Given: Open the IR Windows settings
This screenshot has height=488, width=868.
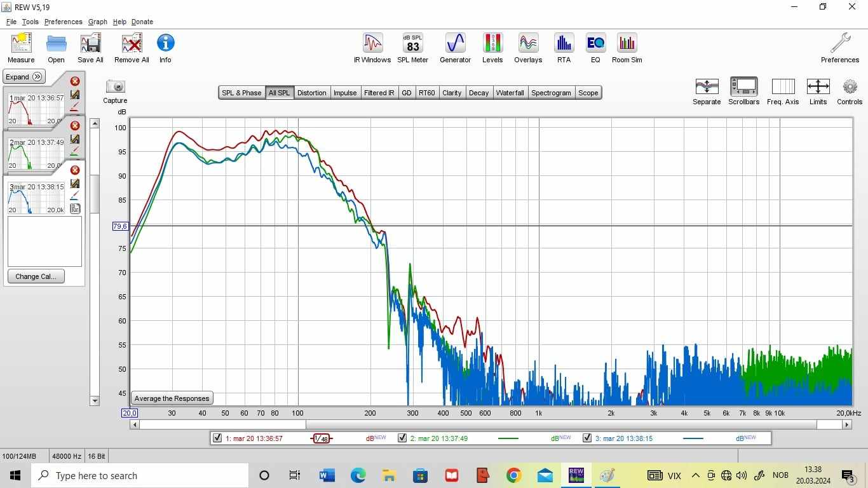Looking at the screenshot, I should click(372, 48).
